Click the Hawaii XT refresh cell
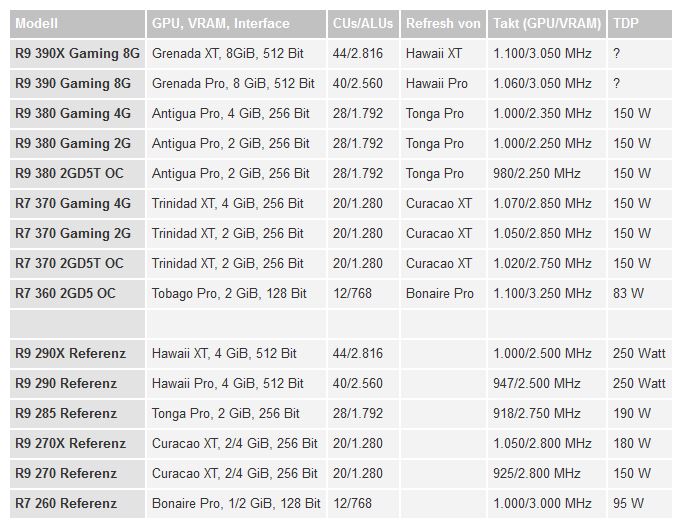The width and height of the screenshot is (692, 526). [x=443, y=53]
